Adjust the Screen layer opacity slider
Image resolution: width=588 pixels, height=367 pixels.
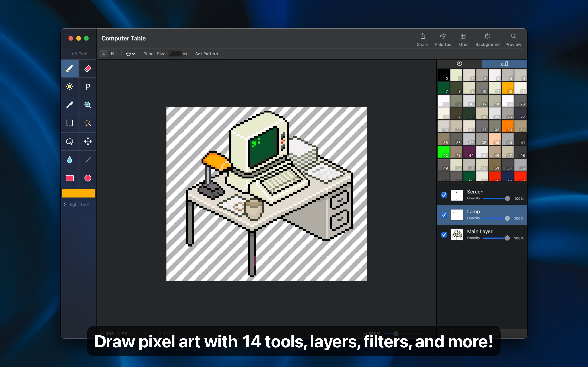(x=506, y=199)
